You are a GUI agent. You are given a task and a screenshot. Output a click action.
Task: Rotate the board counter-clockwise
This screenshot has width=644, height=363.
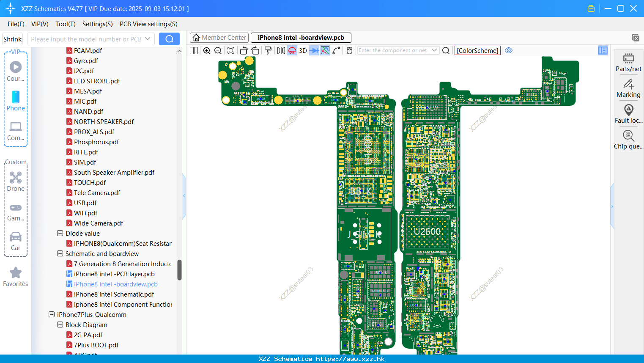244,50
